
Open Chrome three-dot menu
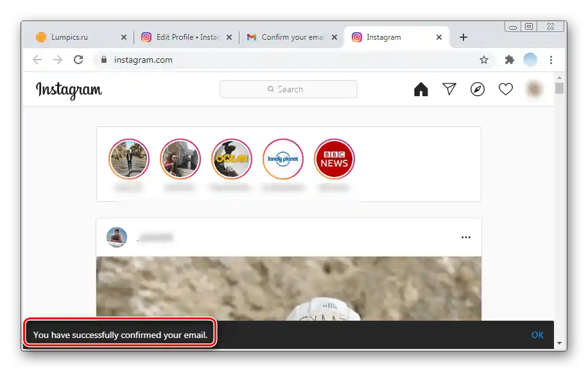click(551, 60)
